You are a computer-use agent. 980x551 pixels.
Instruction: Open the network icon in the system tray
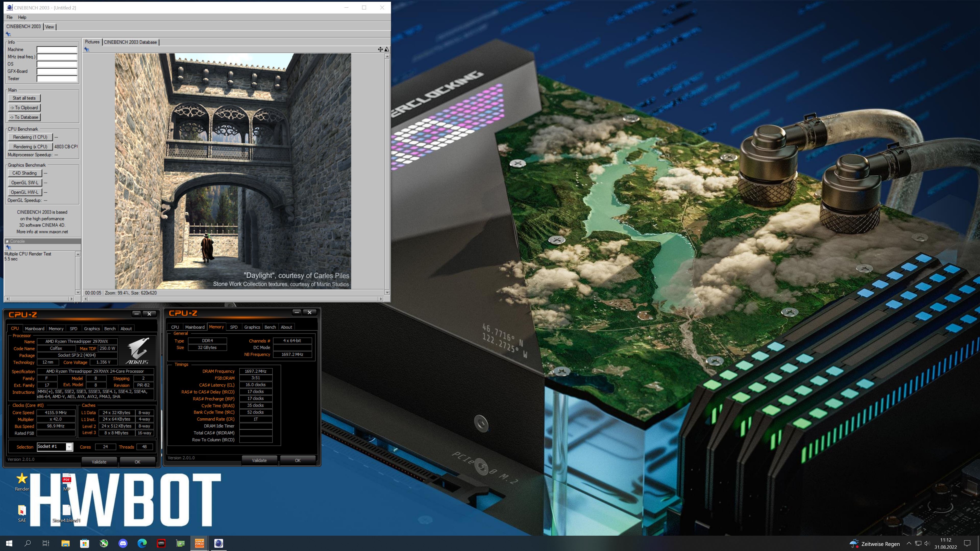point(918,544)
